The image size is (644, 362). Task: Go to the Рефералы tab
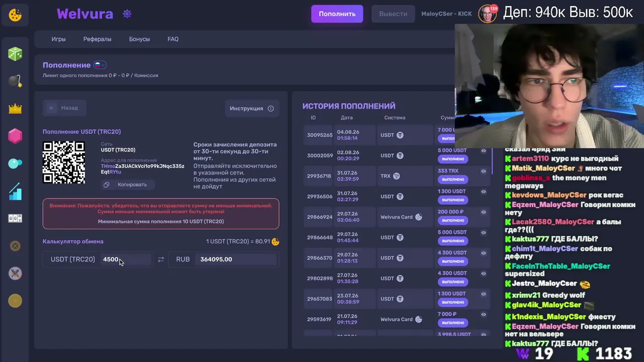point(97,39)
